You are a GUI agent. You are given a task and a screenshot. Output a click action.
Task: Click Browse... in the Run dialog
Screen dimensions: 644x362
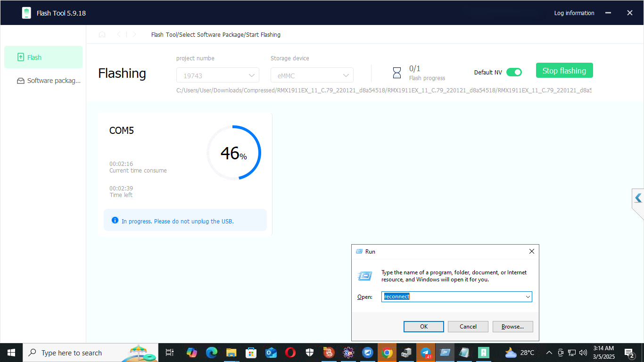tap(512, 327)
